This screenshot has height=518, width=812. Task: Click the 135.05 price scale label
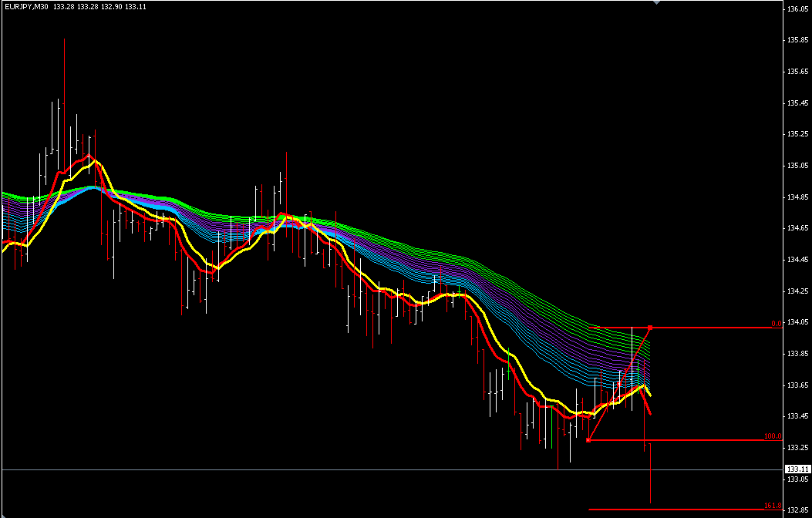coord(797,166)
